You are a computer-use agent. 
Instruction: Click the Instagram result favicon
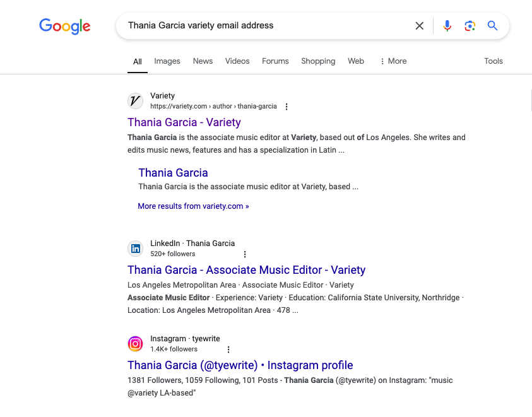(x=135, y=344)
